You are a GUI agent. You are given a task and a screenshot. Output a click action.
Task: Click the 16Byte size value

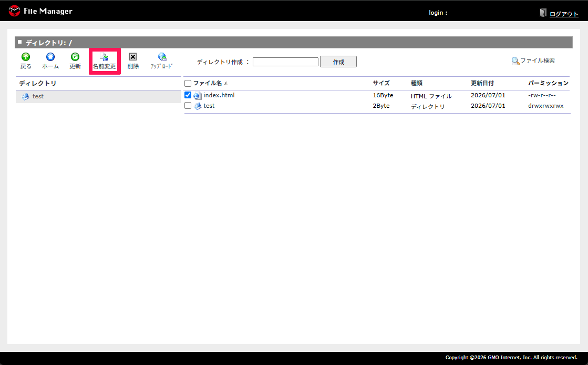point(383,95)
